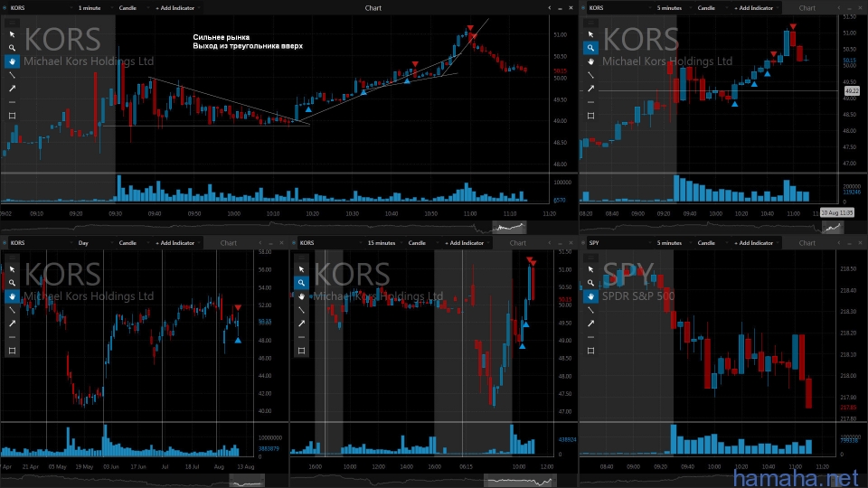This screenshot has width=868, height=488.
Task: Click navigator thumb below 15 minutes KORS chart
Action: click(x=521, y=480)
